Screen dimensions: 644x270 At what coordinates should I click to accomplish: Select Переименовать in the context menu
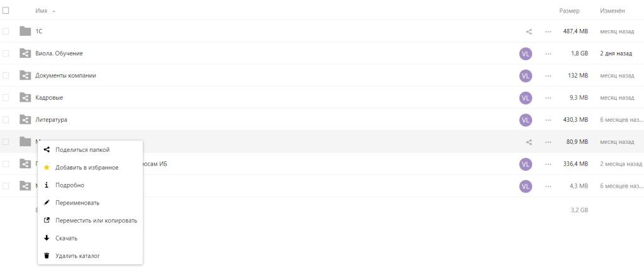tap(77, 203)
